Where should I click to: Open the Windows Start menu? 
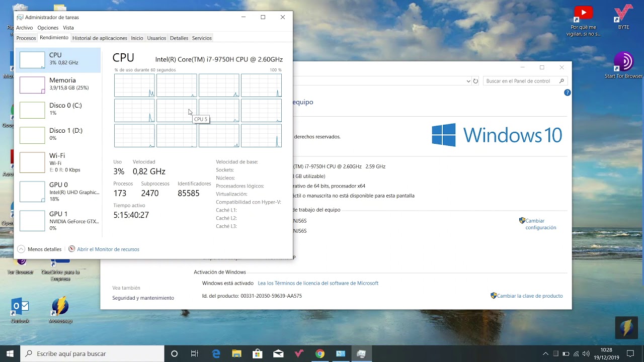pyautogui.click(x=10, y=353)
